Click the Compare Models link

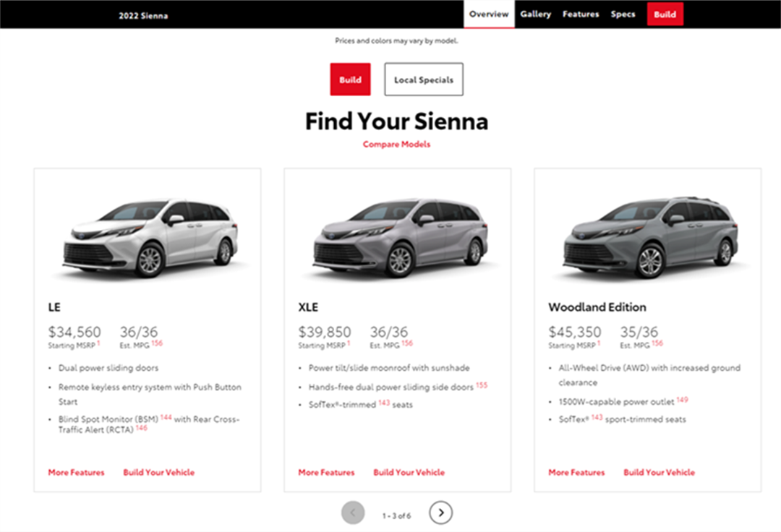point(396,145)
